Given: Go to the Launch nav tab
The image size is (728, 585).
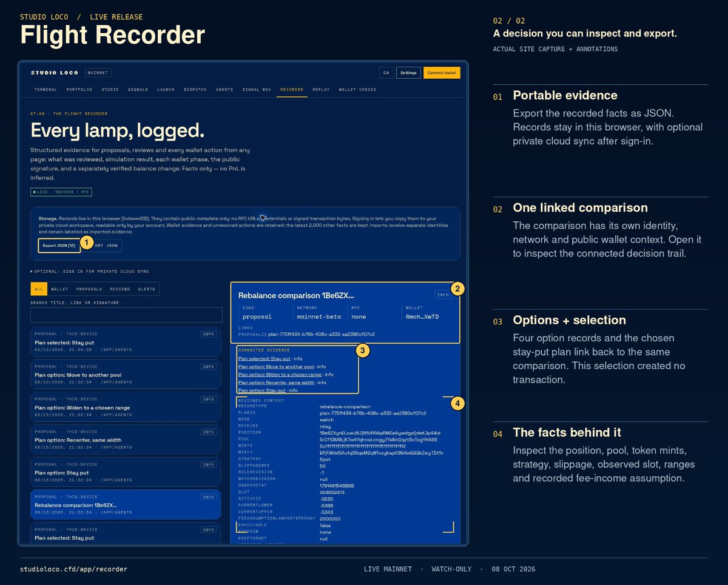Looking at the screenshot, I should tap(166, 90).
